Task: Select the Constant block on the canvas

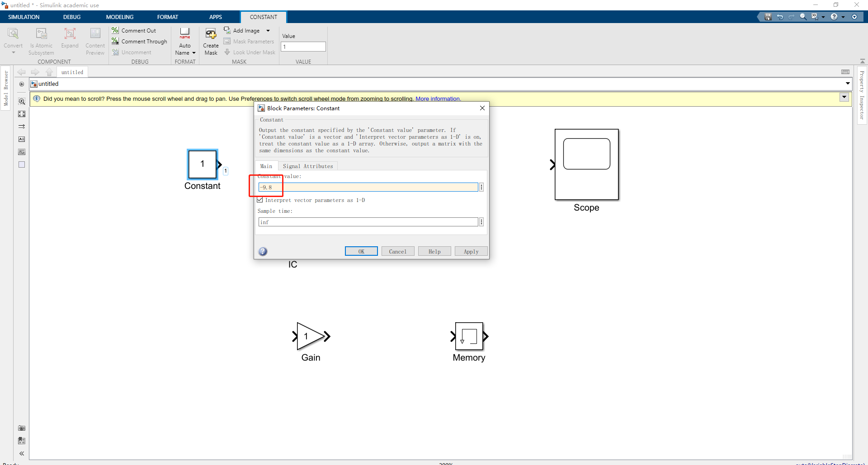Action: [203, 164]
